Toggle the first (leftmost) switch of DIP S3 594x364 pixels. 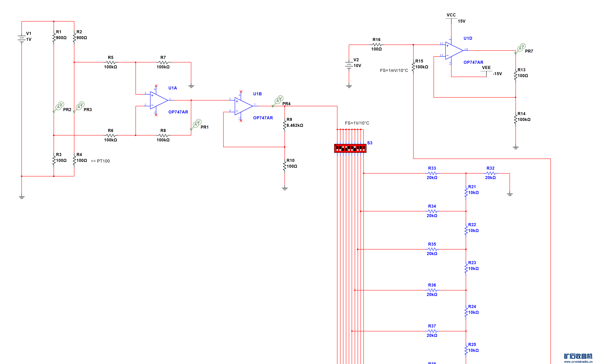coord(337,148)
